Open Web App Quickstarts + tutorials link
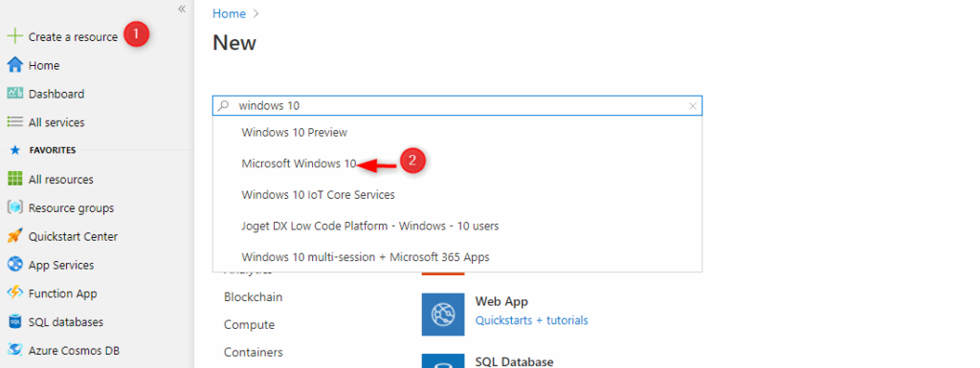Viewport: 980px width, 368px height. pyautogui.click(x=531, y=320)
